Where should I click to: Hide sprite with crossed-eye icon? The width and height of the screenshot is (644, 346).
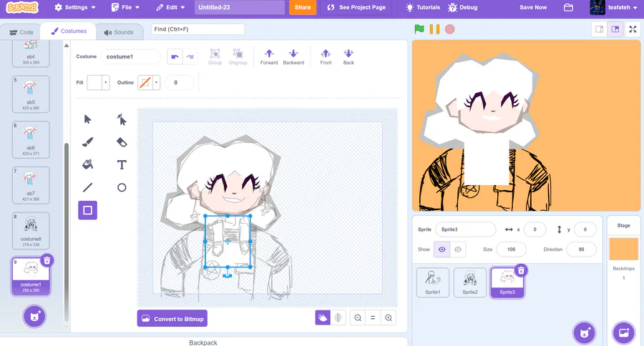tap(457, 249)
